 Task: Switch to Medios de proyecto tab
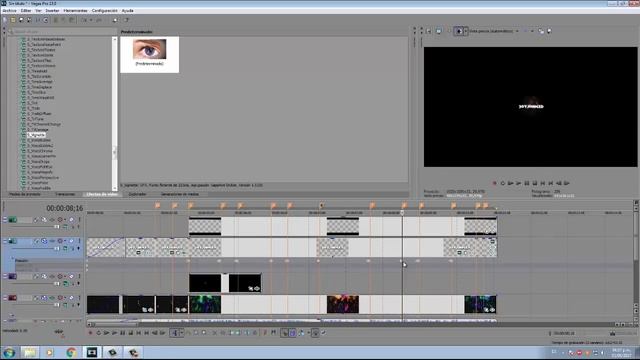(25, 194)
